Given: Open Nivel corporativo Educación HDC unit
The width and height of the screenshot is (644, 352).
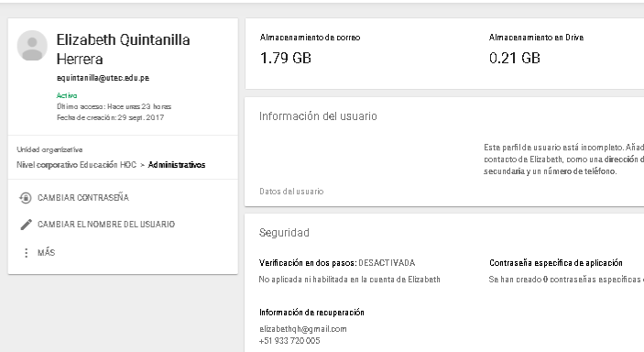Looking at the screenshot, I should [x=76, y=165].
